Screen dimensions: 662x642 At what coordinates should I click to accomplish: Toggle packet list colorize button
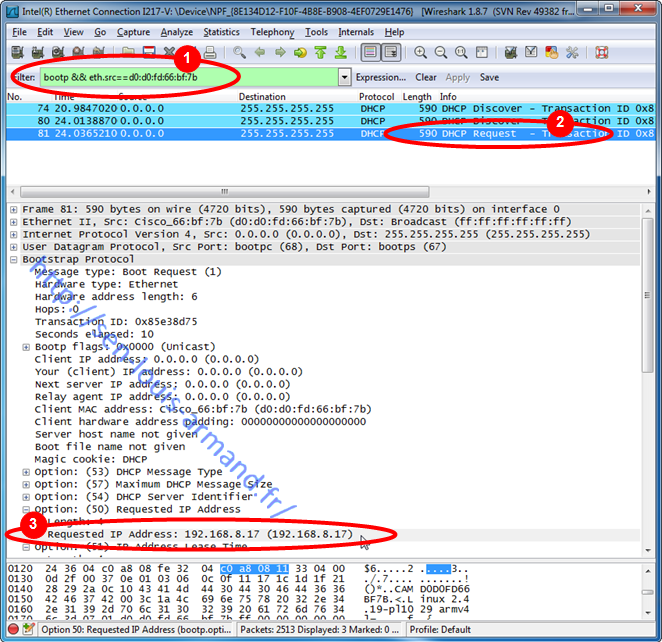pos(370,52)
